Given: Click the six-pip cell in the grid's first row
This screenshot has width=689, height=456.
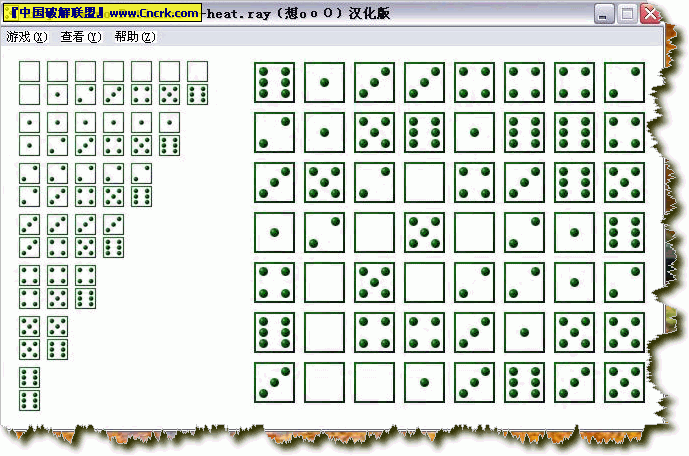Looking at the screenshot, I should pyautogui.click(x=274, y=82).
